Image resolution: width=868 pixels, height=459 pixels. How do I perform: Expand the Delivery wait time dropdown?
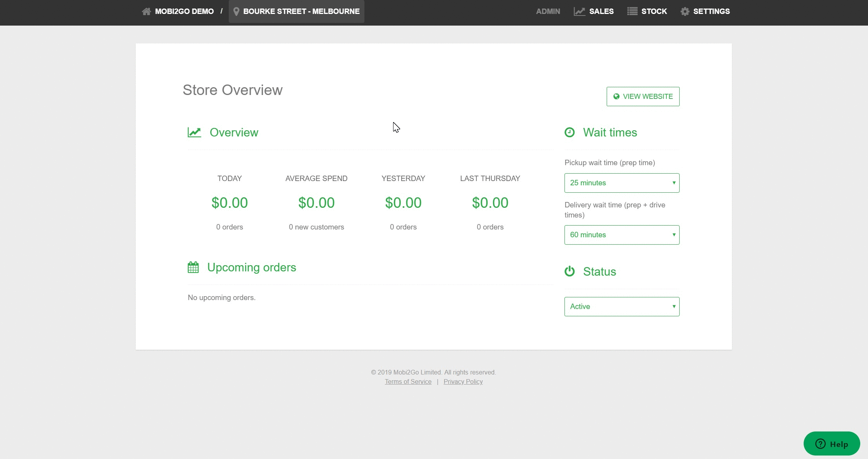click(x=621, y=235)
